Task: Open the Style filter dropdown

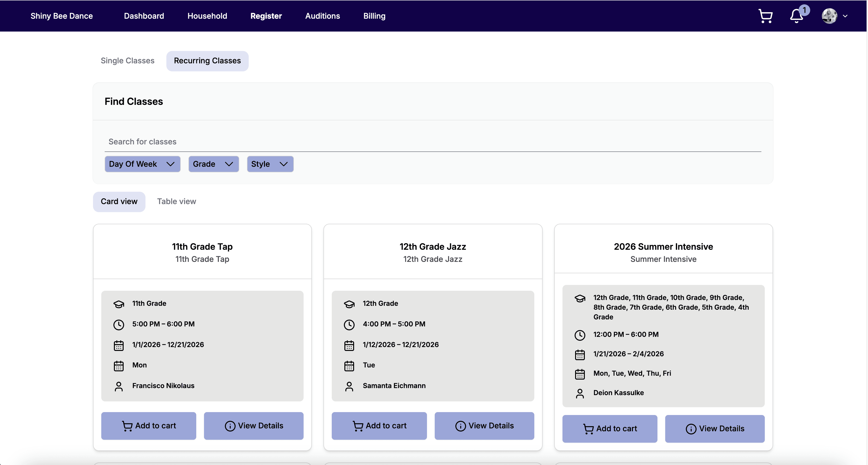Action: 270,164
